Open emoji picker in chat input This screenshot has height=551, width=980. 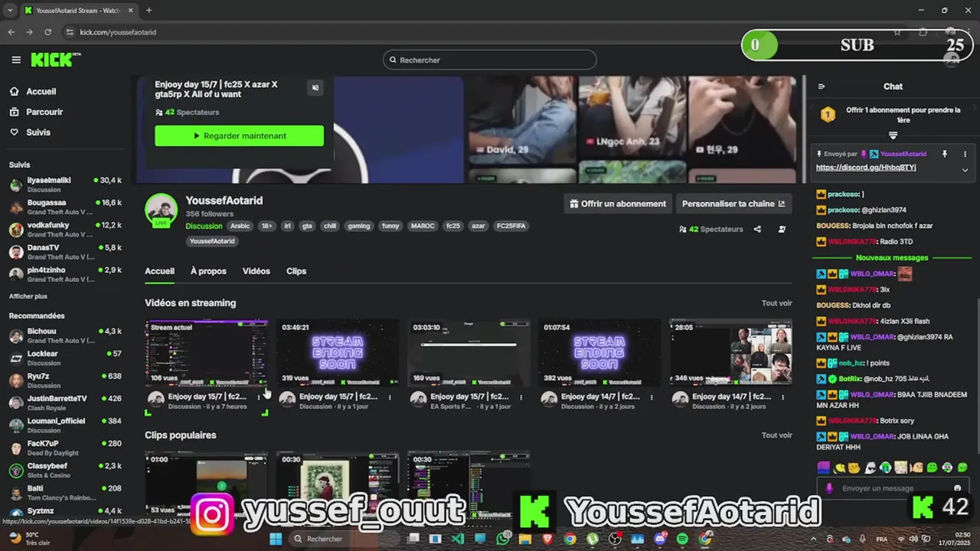coord(957,488)
